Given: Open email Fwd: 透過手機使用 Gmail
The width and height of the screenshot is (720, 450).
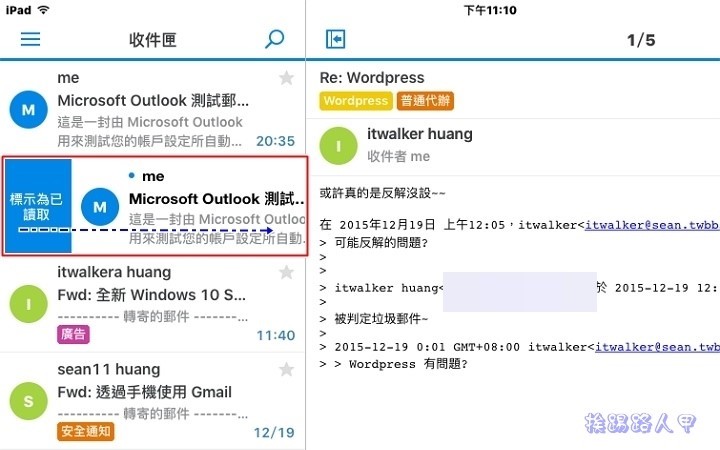Looking at the screenshot, I should click(145, 392).
